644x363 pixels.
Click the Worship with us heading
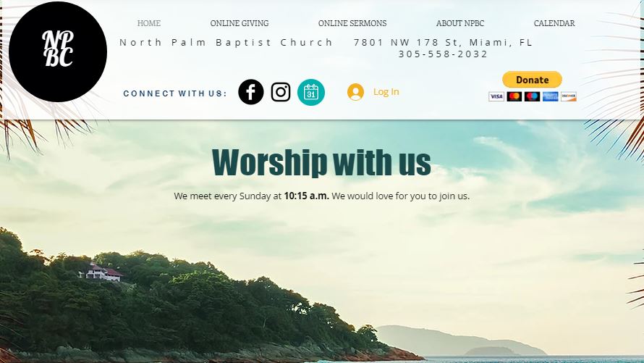[x=321, y=162]
